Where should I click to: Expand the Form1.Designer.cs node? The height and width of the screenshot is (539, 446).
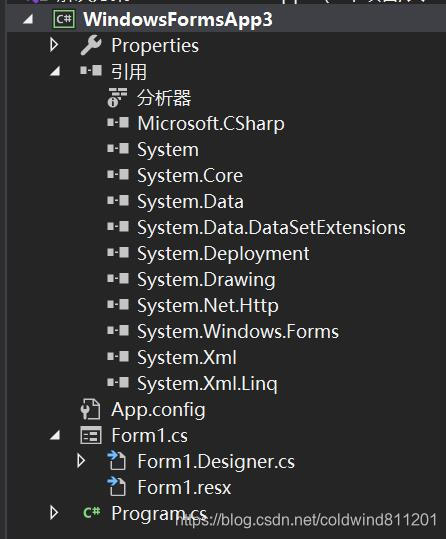pos(81,461)
